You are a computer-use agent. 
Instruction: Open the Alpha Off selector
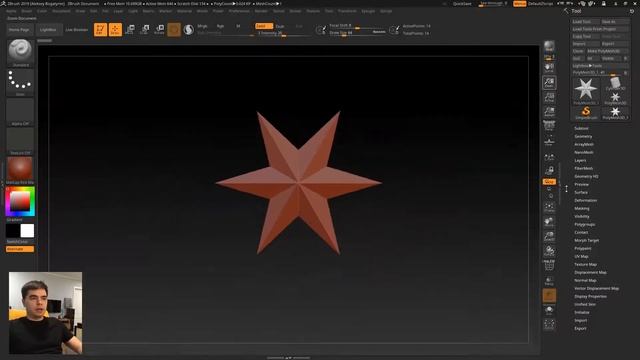point(20,112)
